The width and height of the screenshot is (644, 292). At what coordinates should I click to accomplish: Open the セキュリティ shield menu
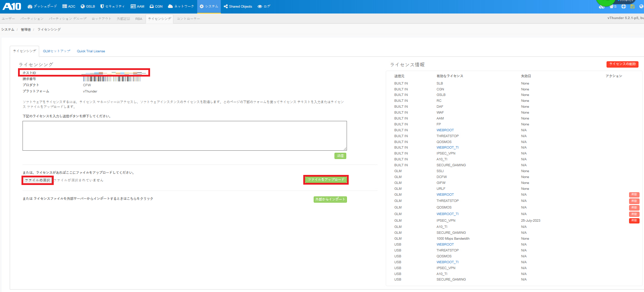pos(112,7)
